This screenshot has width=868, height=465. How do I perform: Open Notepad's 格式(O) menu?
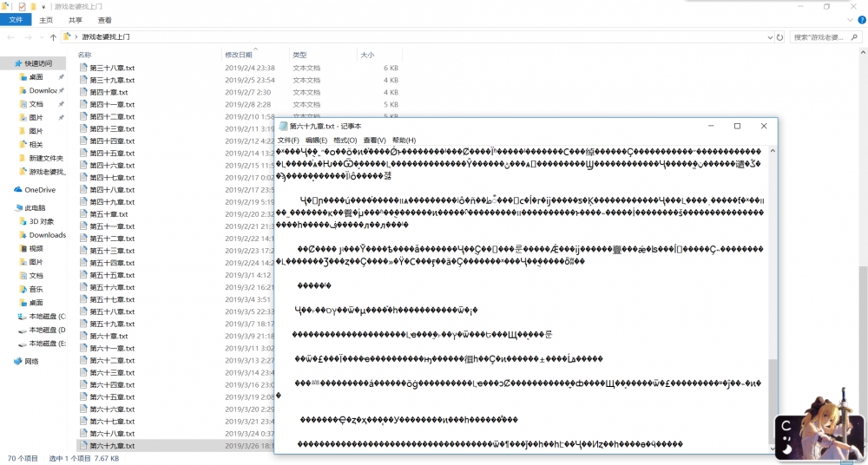point(345,140)
